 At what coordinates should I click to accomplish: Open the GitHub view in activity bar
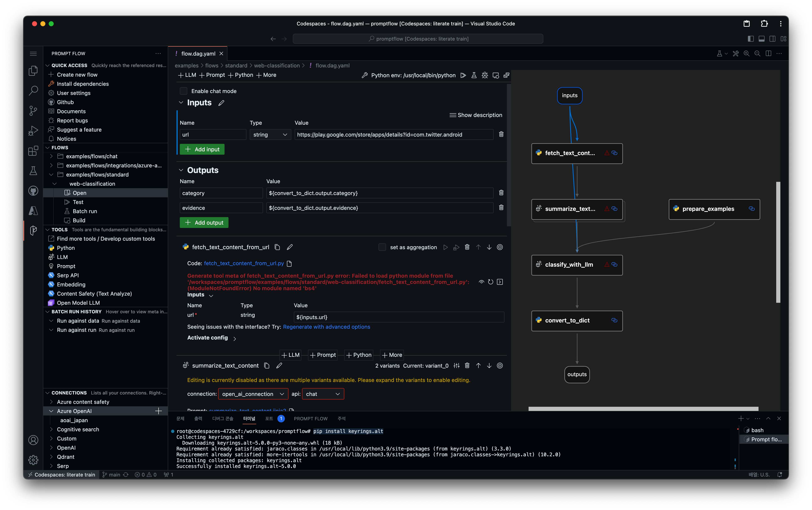pos(33,191)
